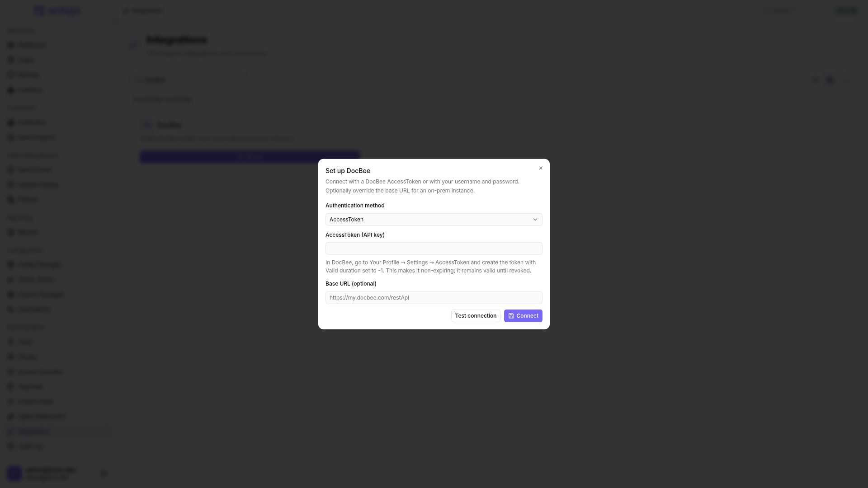Focus the Base URL input field

pyautogui.click(x=434, y=298)
